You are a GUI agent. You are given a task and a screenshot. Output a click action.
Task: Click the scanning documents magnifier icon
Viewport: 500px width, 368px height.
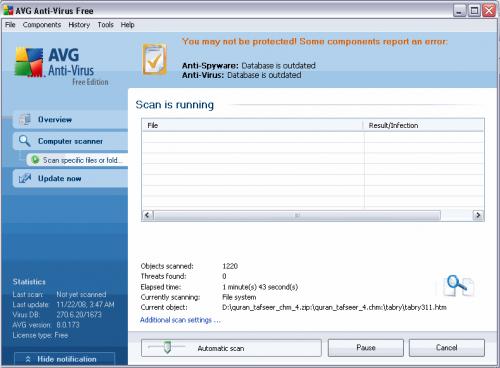pos(459,286)
